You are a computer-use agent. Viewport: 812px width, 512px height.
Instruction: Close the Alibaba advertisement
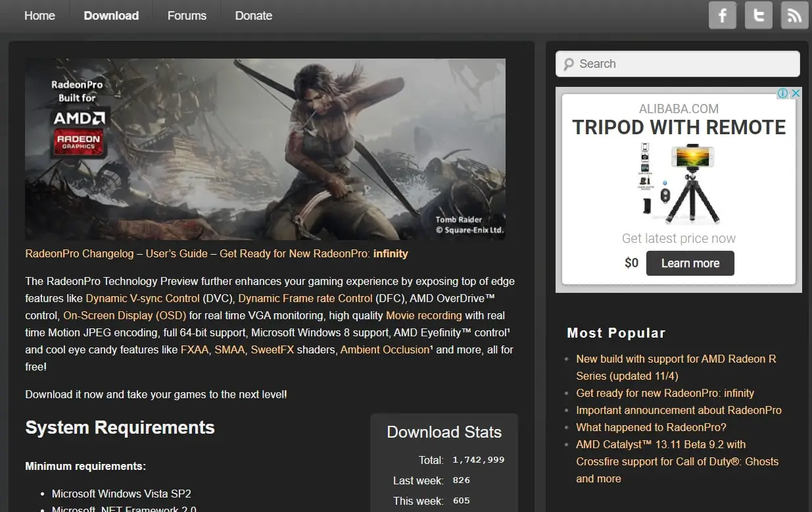796,93
